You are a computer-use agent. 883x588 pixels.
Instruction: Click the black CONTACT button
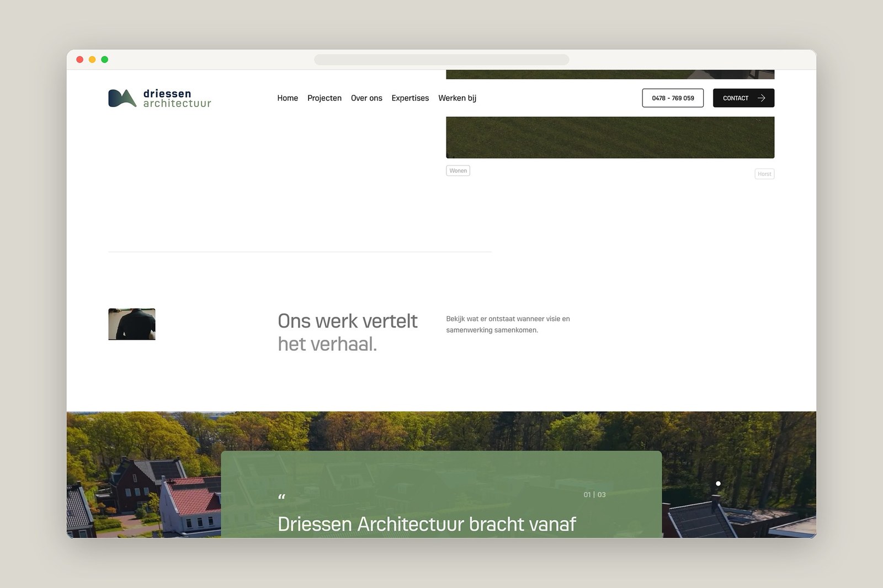pyautogui.click(x=743, y=98)
